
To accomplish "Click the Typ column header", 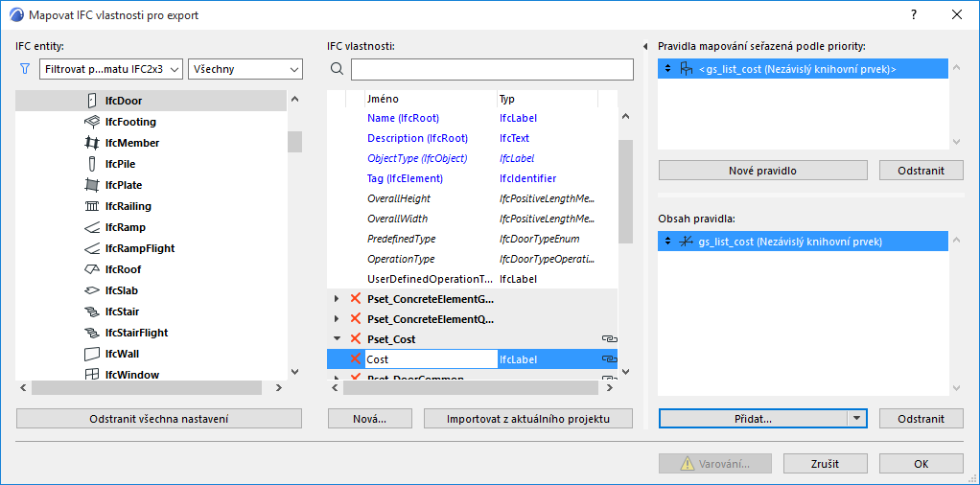I will [548, 99].
